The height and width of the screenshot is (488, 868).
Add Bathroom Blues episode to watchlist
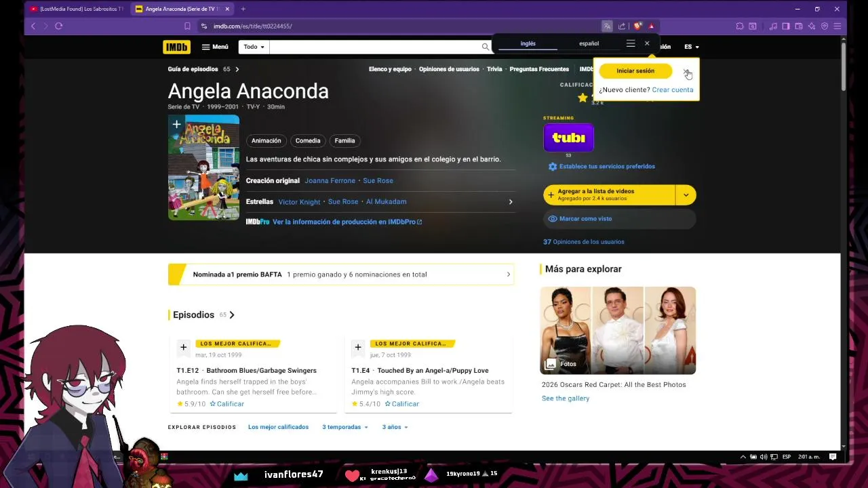(x=183, y=348)
